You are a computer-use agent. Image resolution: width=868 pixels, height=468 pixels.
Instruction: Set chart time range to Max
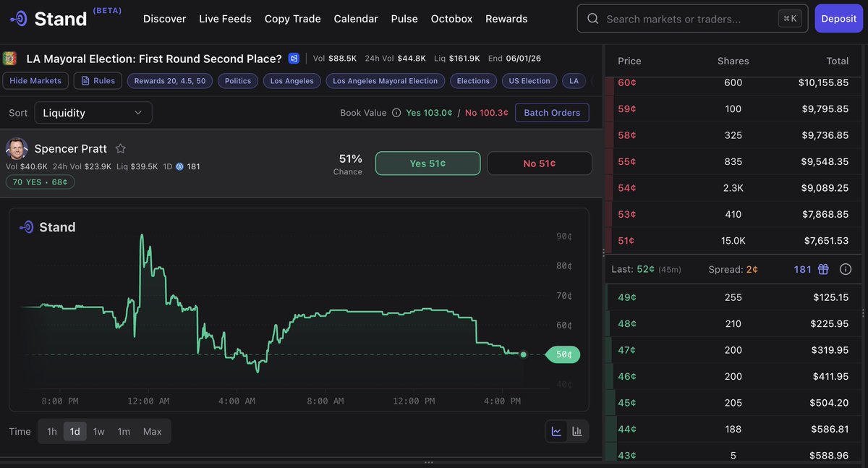[x=153, y=431]
